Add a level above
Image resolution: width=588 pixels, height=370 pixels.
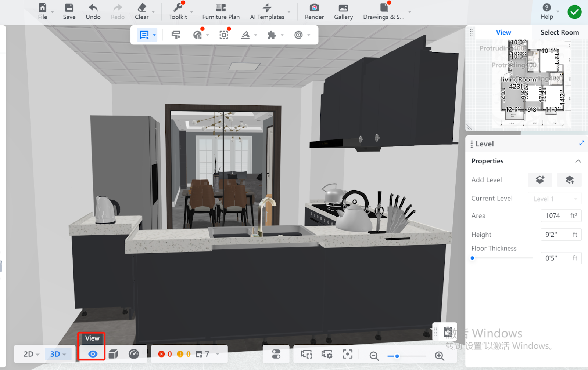tap(540, 180)
